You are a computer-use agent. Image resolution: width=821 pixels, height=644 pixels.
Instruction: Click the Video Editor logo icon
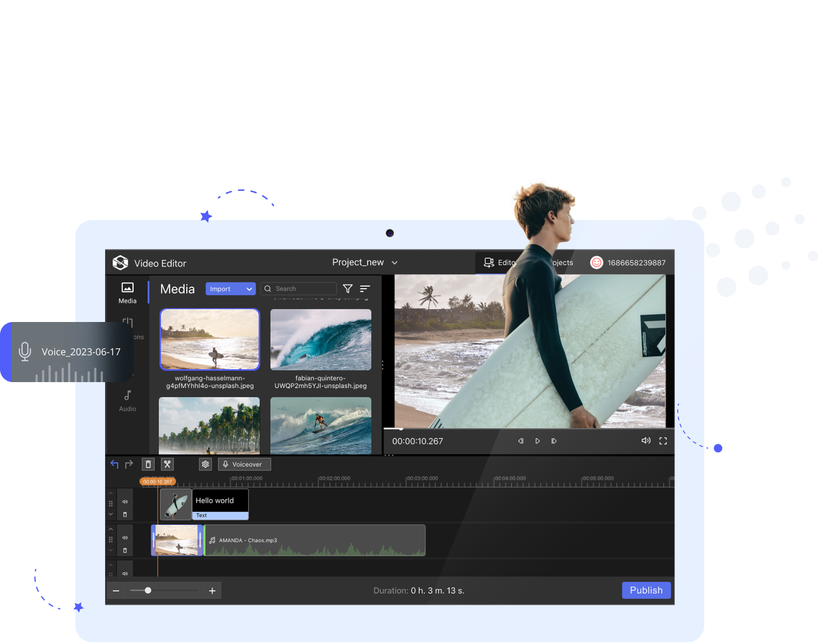point(120,262)
